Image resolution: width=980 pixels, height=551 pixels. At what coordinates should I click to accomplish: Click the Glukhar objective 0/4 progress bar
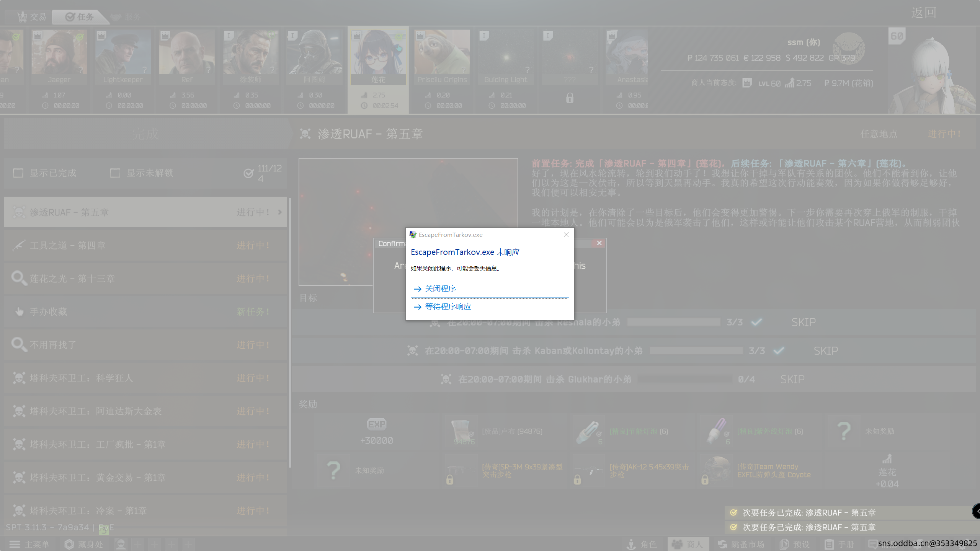click(x=685, y=379)
